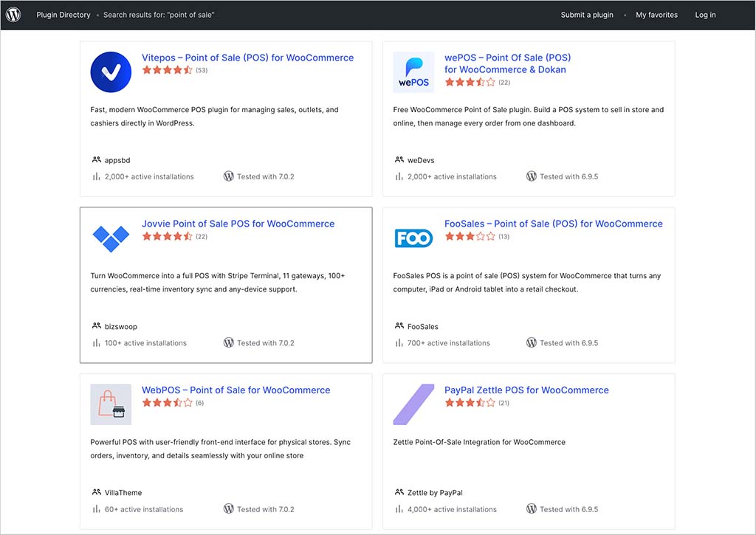Click installations bar icon in Vitepos card
This screenshot has width=756, height=535.
(x=97, y=176)
